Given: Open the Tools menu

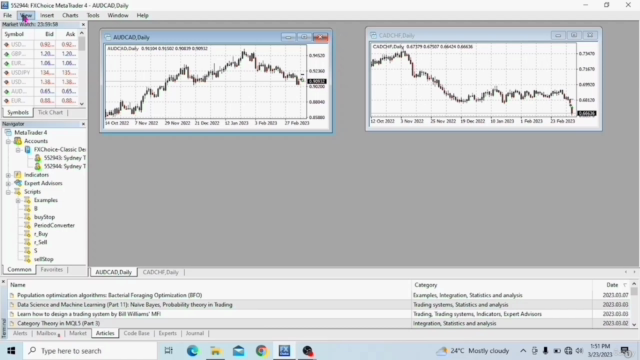Looking at the screenshot, I should (93, 16).
